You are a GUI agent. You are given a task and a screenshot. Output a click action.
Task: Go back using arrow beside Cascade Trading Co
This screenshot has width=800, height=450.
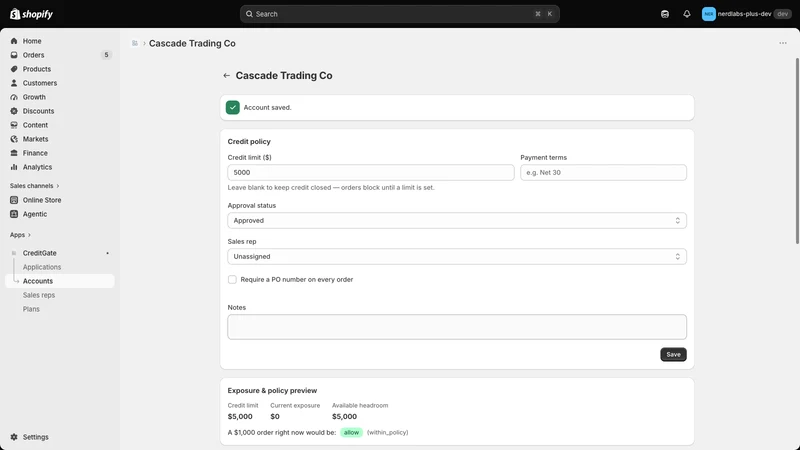(x=227, y=76)
